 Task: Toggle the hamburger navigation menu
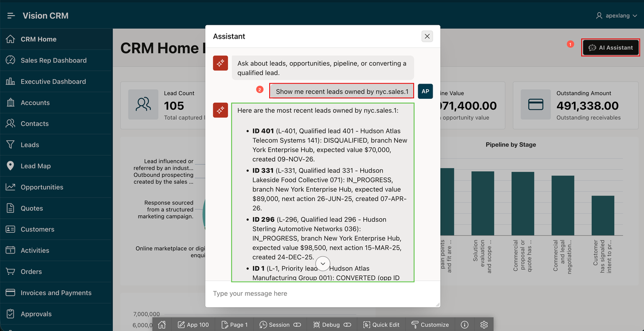[x=11, y=16]
